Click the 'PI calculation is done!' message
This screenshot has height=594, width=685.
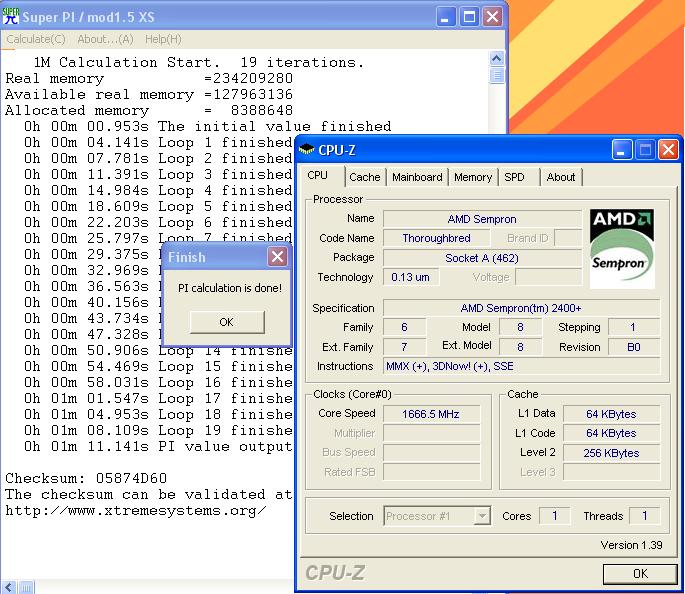coord(230,288)
